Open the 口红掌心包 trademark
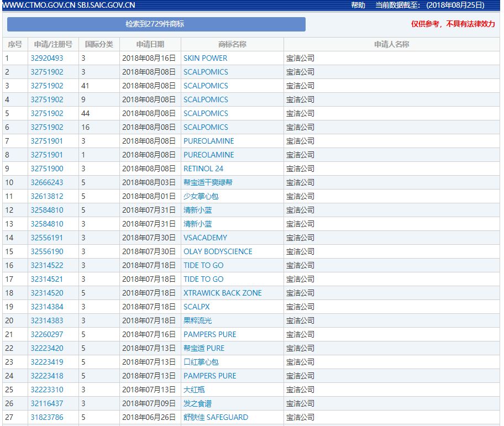Screen dimensions: 504x426 pos(201,362)
